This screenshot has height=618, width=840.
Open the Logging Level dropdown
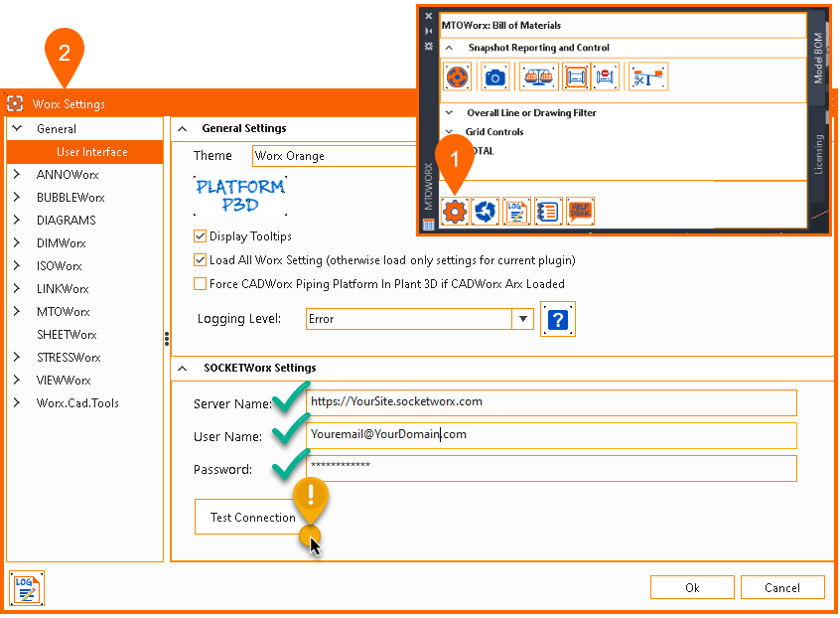(x=523, y=319)
